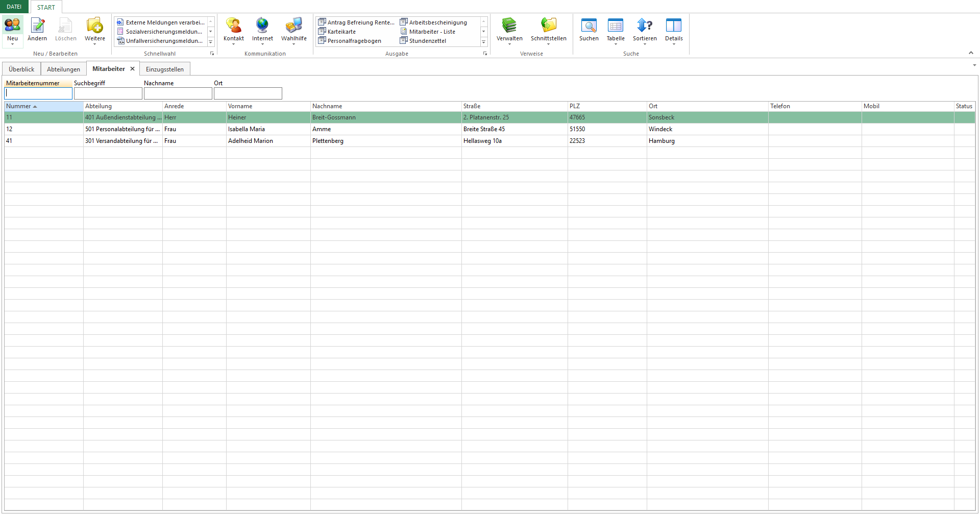Screen dimensions: 980x515
Task: Sort by the Nachname column header
Action: pyautogui.click(x=386, y=106)
